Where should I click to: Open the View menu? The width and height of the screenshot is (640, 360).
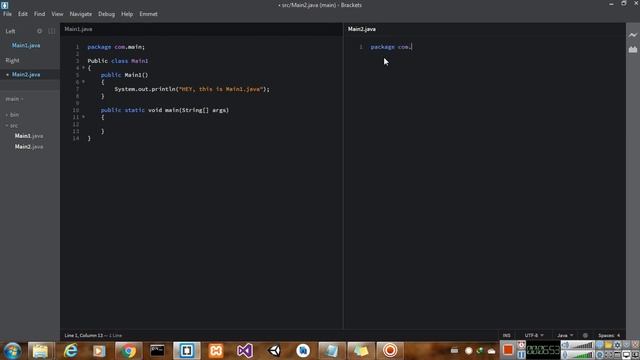pyautogui.click(x=57, y=14)
